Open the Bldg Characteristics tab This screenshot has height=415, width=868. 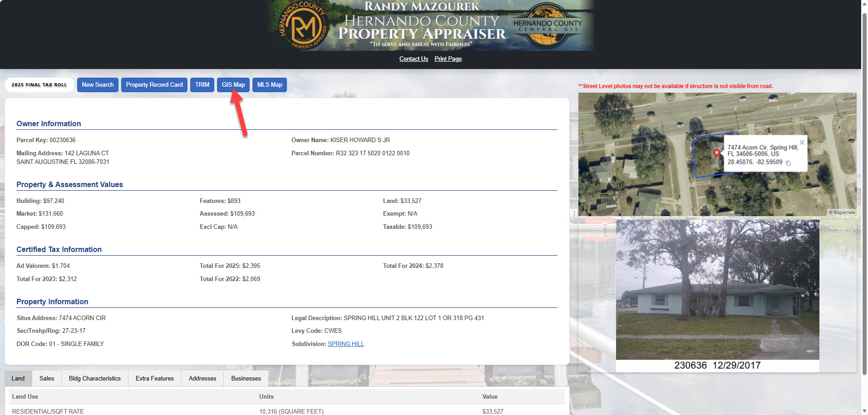pos(94,378)
